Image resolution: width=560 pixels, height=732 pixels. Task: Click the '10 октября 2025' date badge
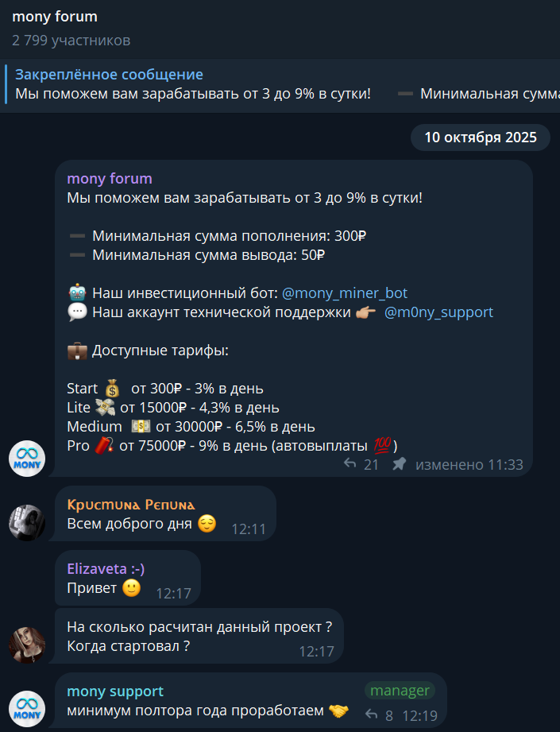481,137
